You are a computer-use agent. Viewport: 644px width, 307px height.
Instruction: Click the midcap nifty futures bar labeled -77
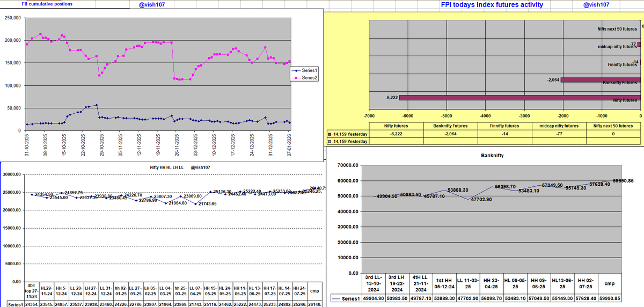639,45
